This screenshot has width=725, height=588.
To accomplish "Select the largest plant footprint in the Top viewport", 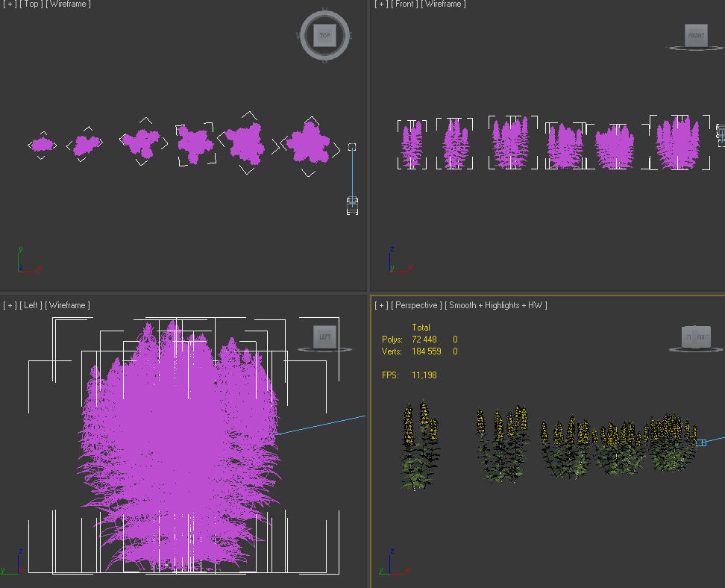I will (x=308, y=143).
